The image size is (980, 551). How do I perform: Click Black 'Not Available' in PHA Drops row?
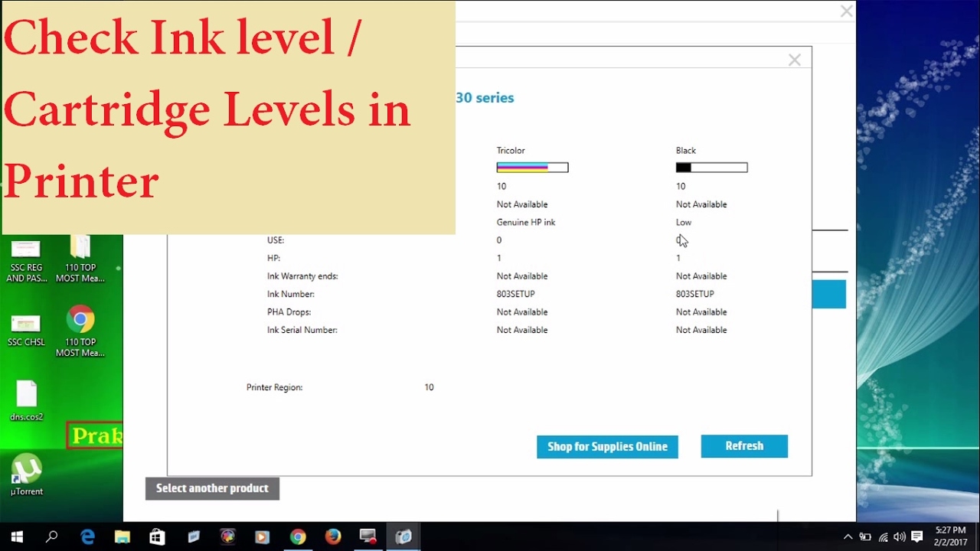[701, 312]
